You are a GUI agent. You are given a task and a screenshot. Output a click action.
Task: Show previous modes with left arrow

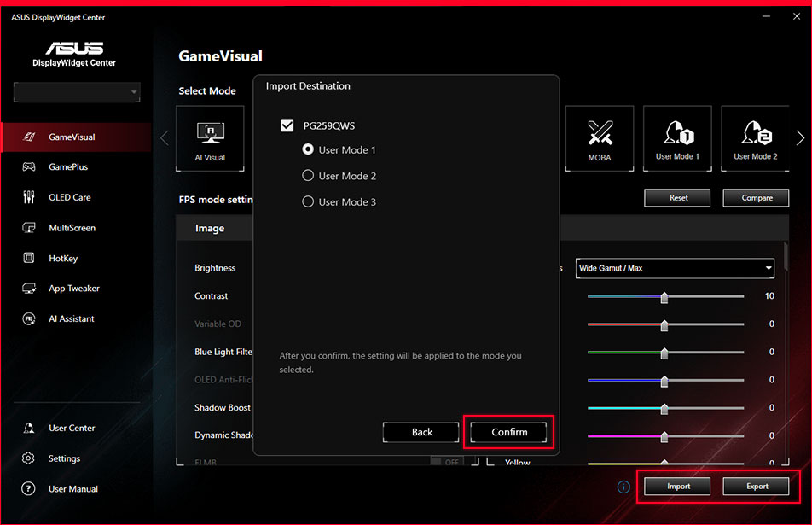click(165, 137)
